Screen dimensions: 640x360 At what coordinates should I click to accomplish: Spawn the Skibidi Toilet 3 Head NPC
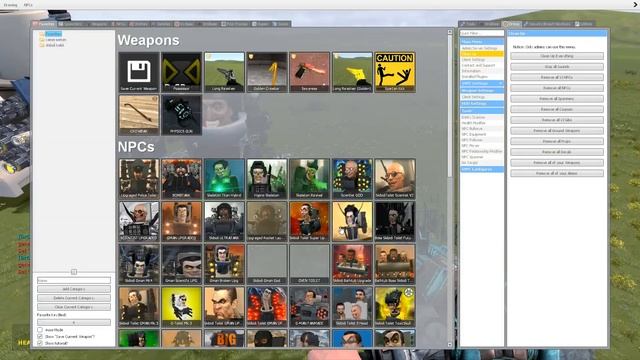[352, 307]
